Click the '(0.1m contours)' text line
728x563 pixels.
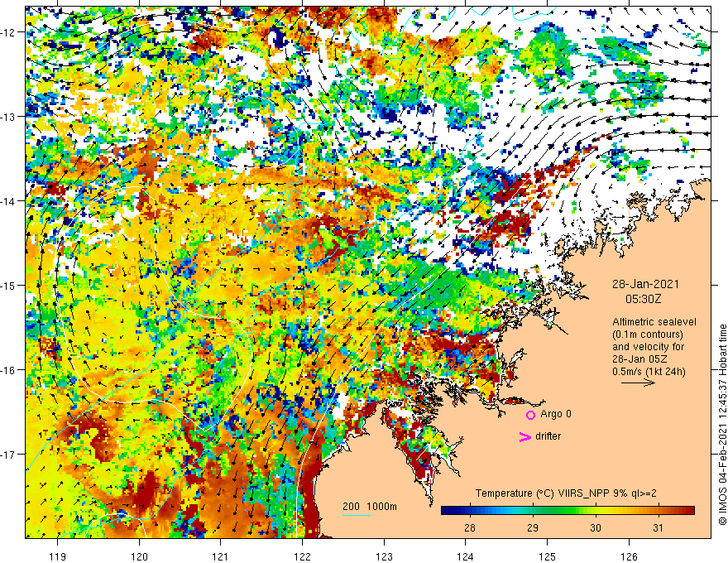pyautogui.click(x=648, y=334)
